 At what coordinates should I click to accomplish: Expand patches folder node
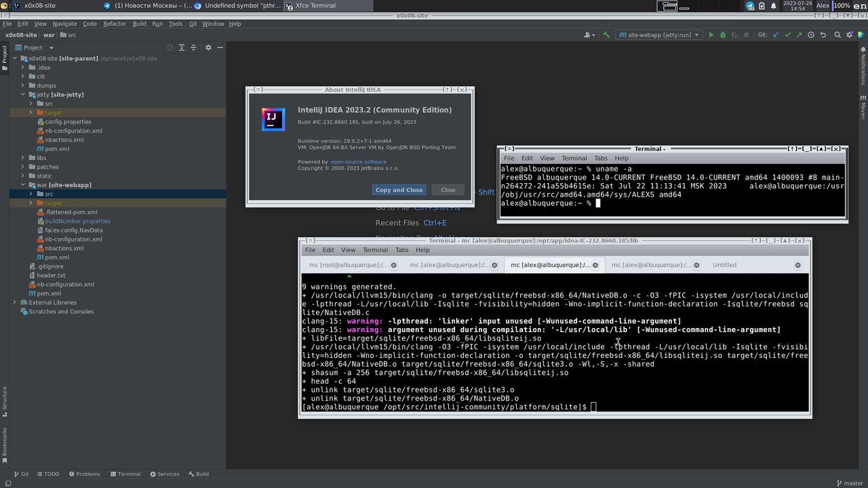point(23,167)
